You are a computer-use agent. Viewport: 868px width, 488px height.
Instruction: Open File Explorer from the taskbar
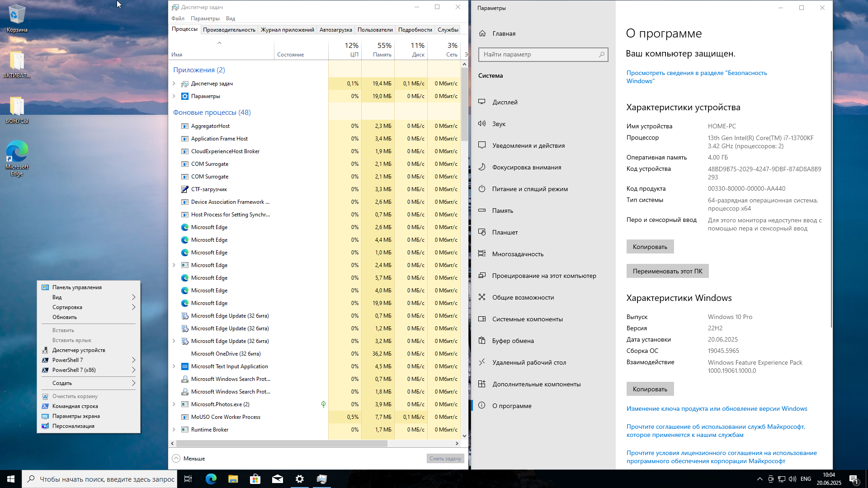[233, 479]
